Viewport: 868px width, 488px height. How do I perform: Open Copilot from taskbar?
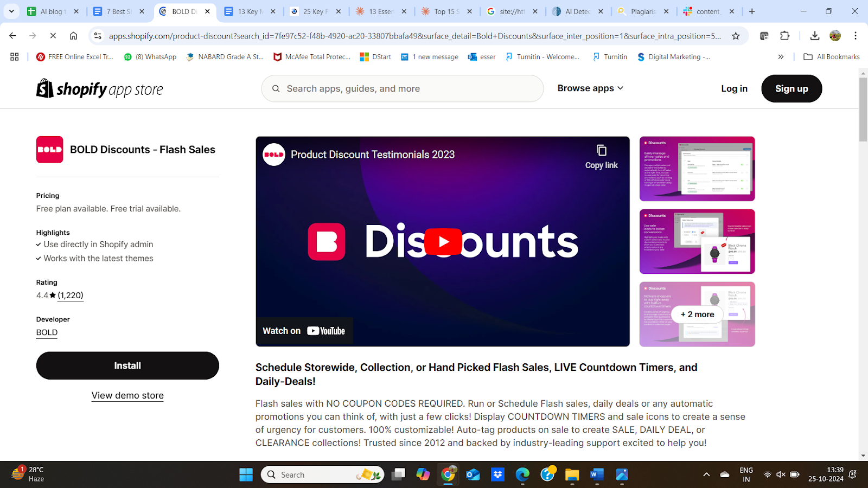423,474
